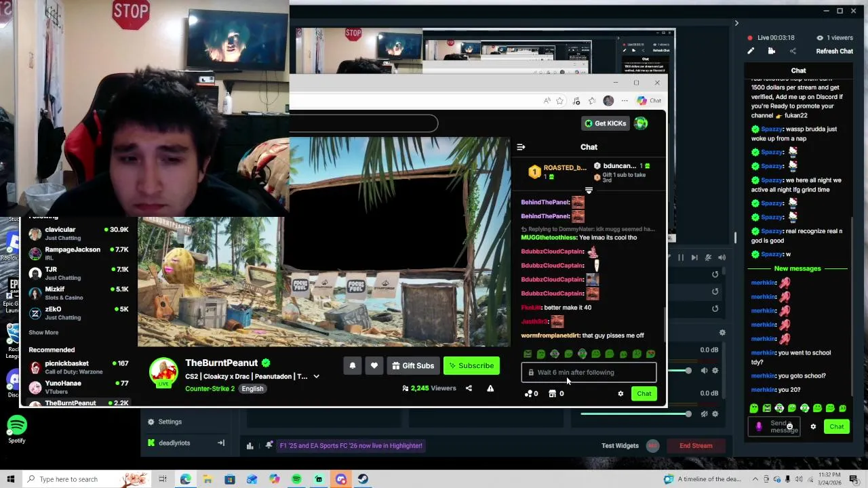
Task: Expand the chat leaderboard handle
Action: (x=589, y=191)
